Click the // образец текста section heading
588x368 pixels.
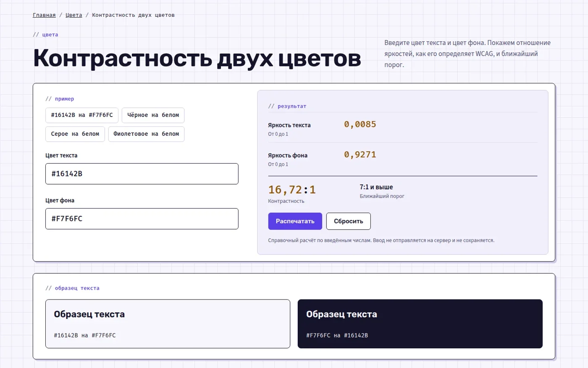pyautogui.click(x=72, y=288)
